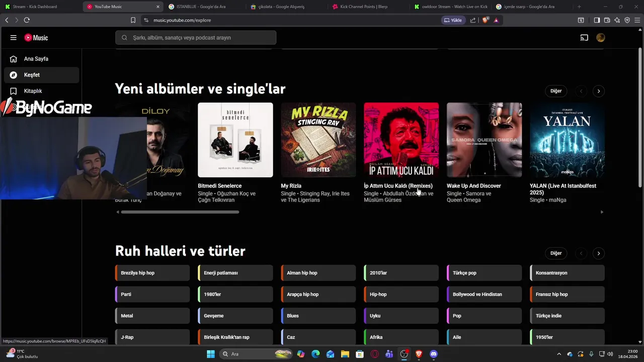The image size is (644, 362).
Task: Go back using the browser back arrow
Action: [7, 20]
